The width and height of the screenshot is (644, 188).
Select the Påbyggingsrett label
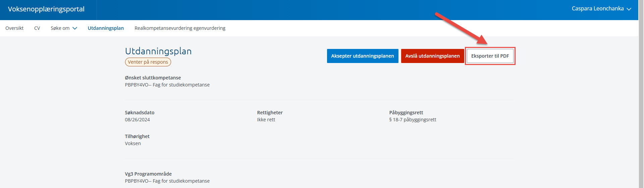[406, 113]
